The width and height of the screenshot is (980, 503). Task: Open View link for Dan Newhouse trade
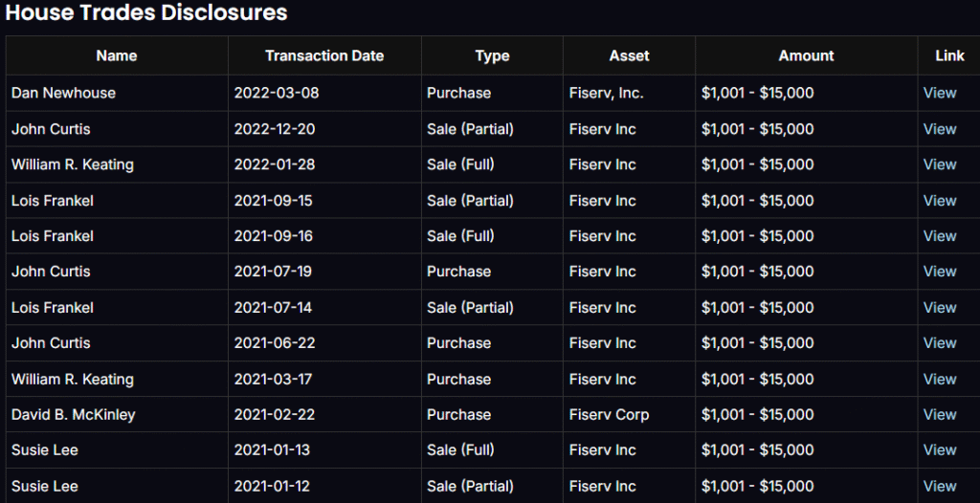pos(940,93)
